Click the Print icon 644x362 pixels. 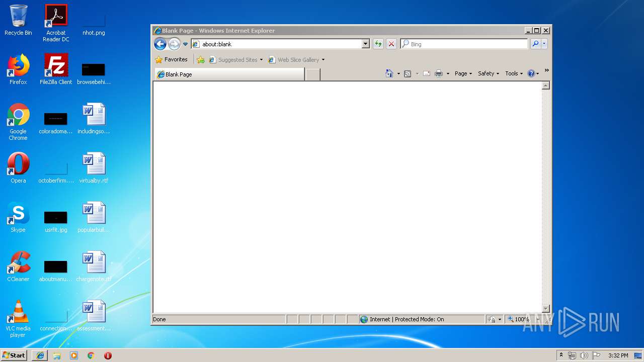click(439, 74)
